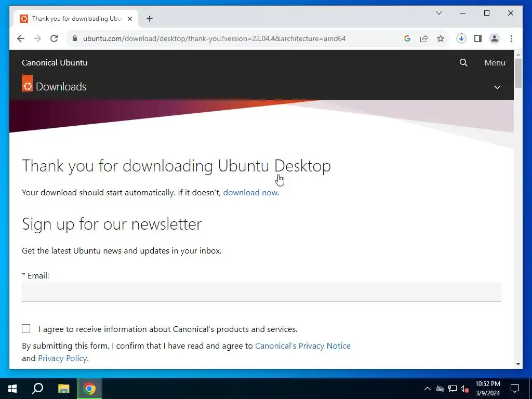Viewport: 532px width, 399px height.
Task: Click the network icon in the system tray
Action: click(x=453, y=389)
